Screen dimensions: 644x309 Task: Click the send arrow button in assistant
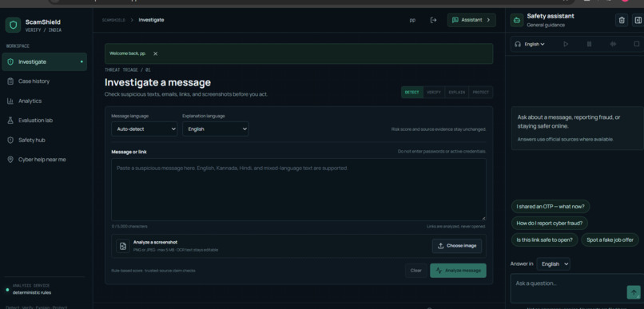click(x=634, y=292)
